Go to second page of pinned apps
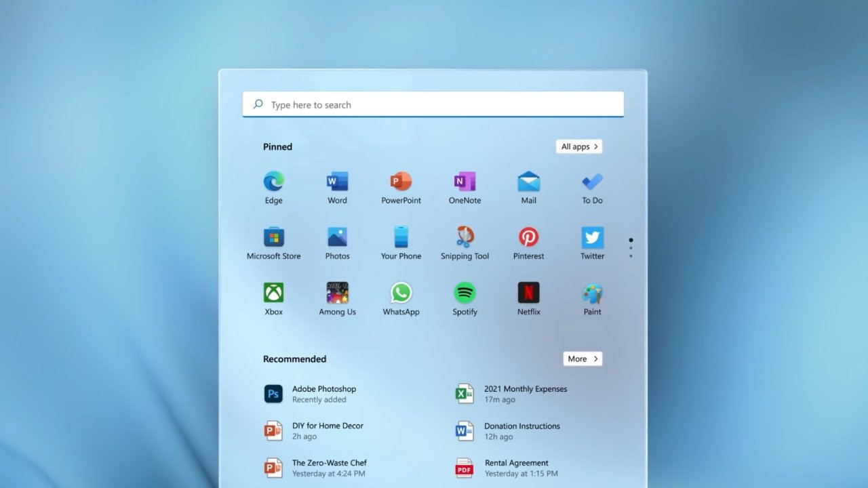 [631, 248]
